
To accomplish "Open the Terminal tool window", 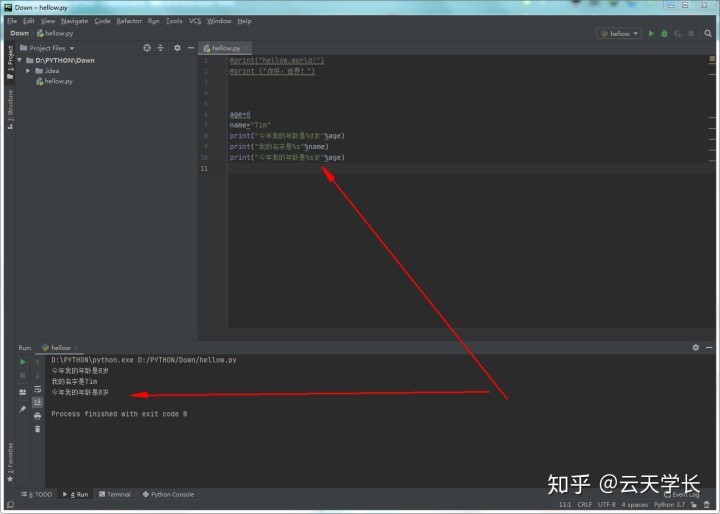I will click(x=115, y=494).
